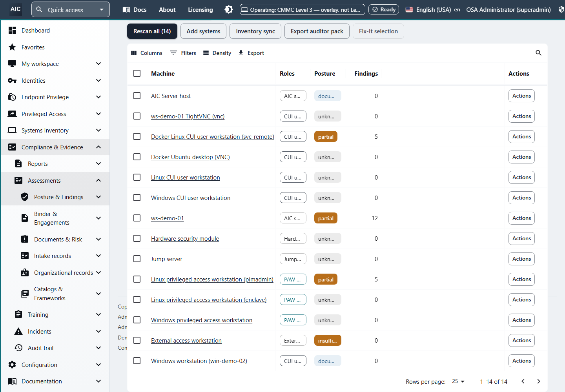565x392 pixels.
Task: Open Actions for the ws-demo-01 row
Action: [x=521, y=218]
